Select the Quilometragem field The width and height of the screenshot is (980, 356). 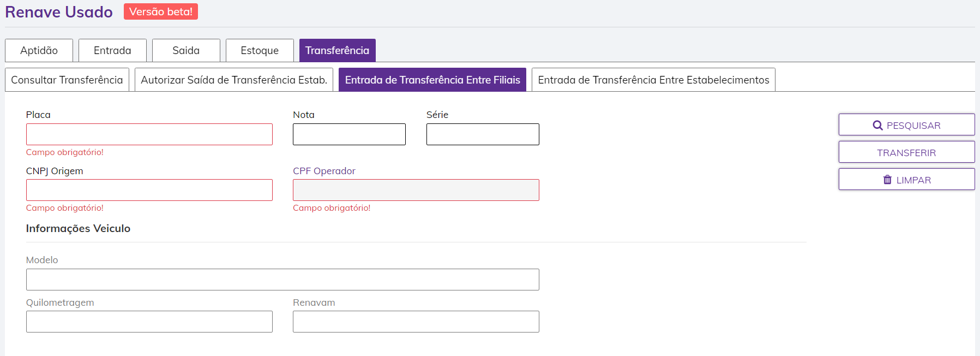(149, 322)
